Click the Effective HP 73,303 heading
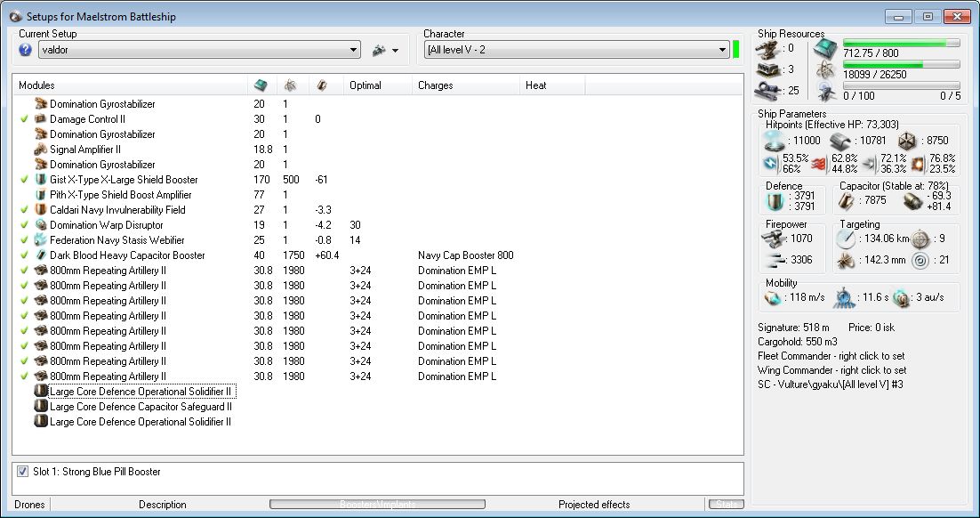 831,125
